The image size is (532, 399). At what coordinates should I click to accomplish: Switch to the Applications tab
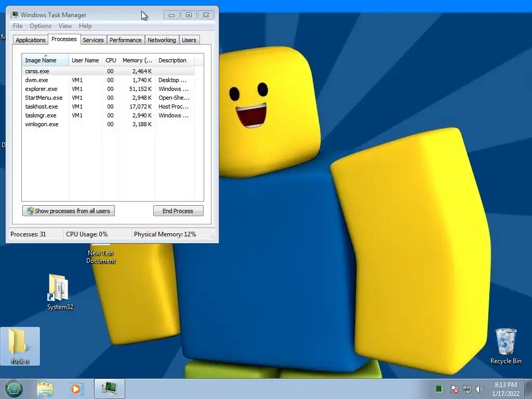tap(31, 40)
